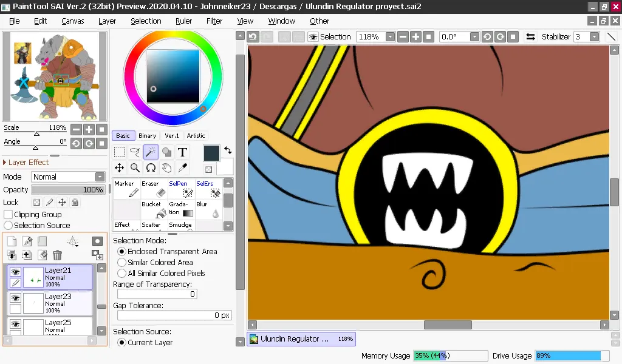Image resolution: width=622 pixels, height=364 pixels.
Task: Toggle the preserve opacity lock icon
Action: click(37, 203)
